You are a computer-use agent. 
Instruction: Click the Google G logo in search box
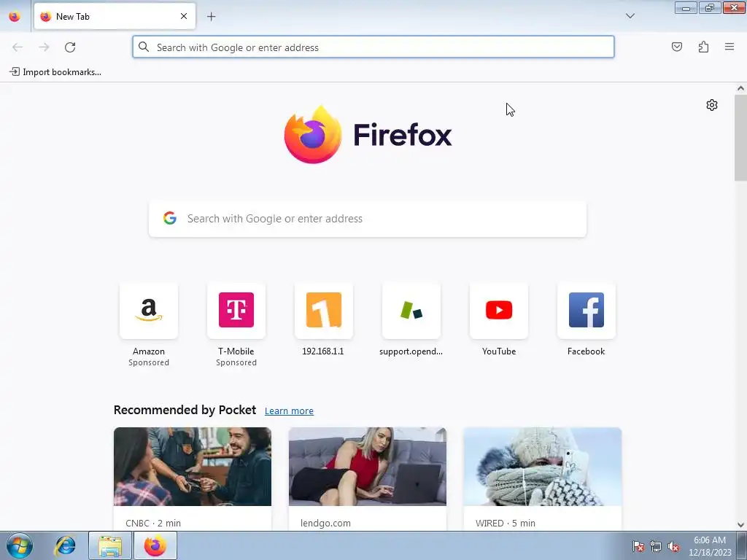click(x=170, y=218)
